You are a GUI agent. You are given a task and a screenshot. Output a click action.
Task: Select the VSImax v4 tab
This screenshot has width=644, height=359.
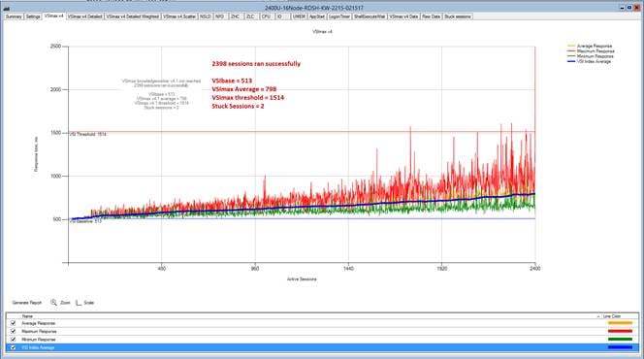click(x=53, y=16)
